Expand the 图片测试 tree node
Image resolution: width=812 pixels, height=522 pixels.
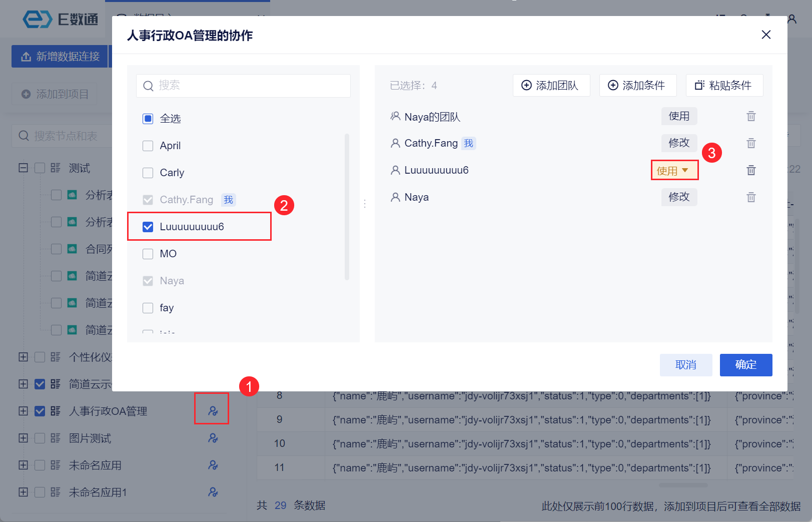(x=23, y=438)
